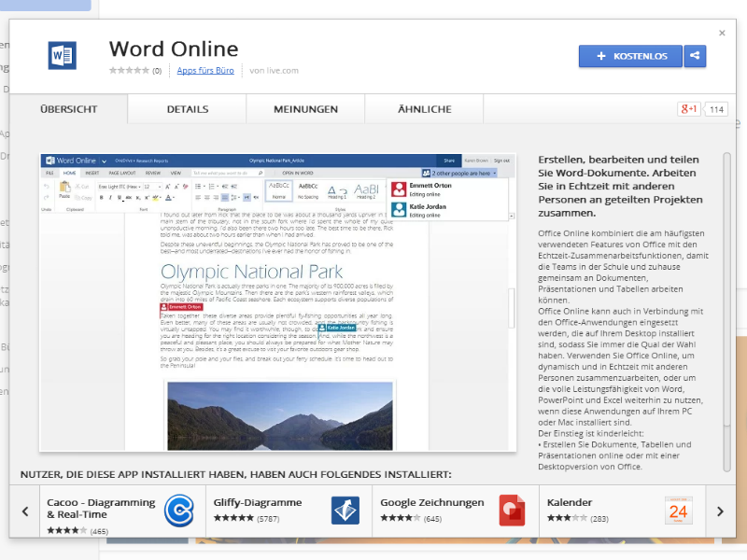The image size is (747, 560).
Task: Click the bold description headline text
Action: pyautogui.click(x=620, y=186)
